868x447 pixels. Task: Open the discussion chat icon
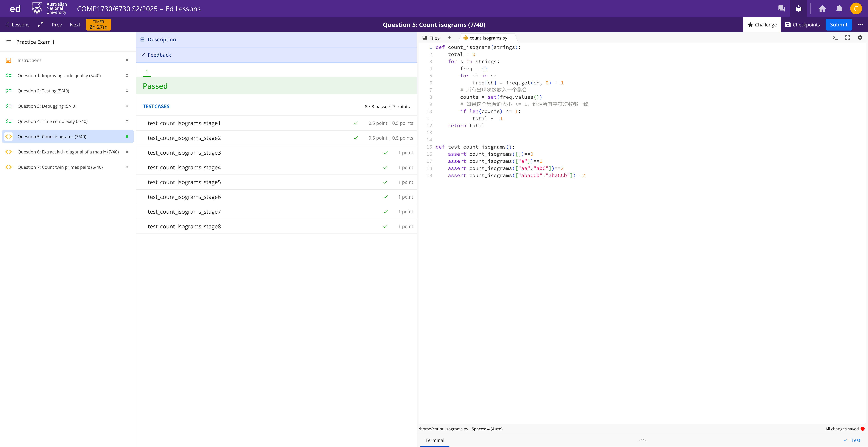pyautogui.click(x=781, y=8)
